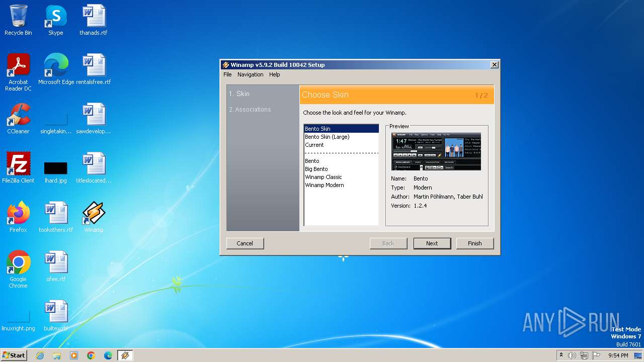Screen dimensions: 644x362
Task: Open the Start menu
Action: (x=14, y=355)
